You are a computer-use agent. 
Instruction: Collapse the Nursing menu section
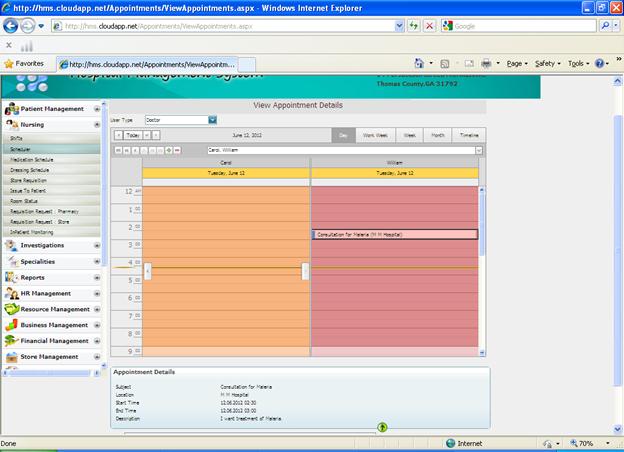pyautogui.click(x=97, y=125)
